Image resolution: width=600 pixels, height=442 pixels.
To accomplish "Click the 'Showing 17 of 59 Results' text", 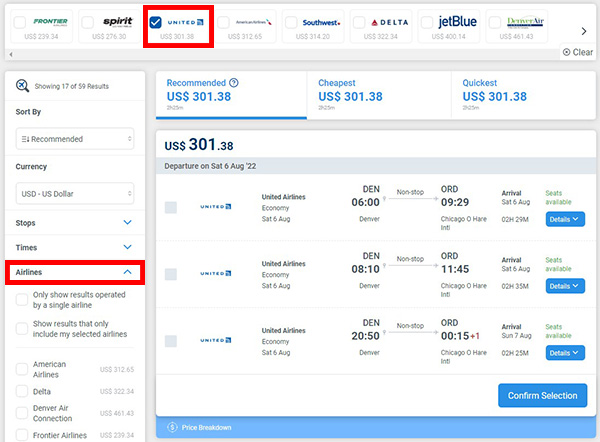I will [x=72, y=86].
